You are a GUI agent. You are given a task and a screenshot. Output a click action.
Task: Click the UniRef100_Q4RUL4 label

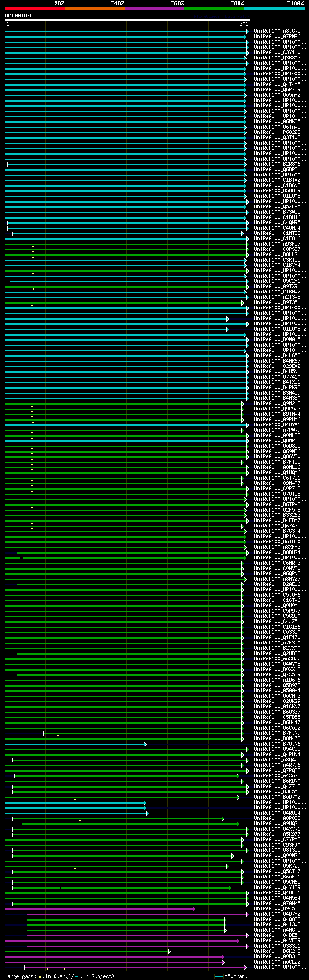277,813
